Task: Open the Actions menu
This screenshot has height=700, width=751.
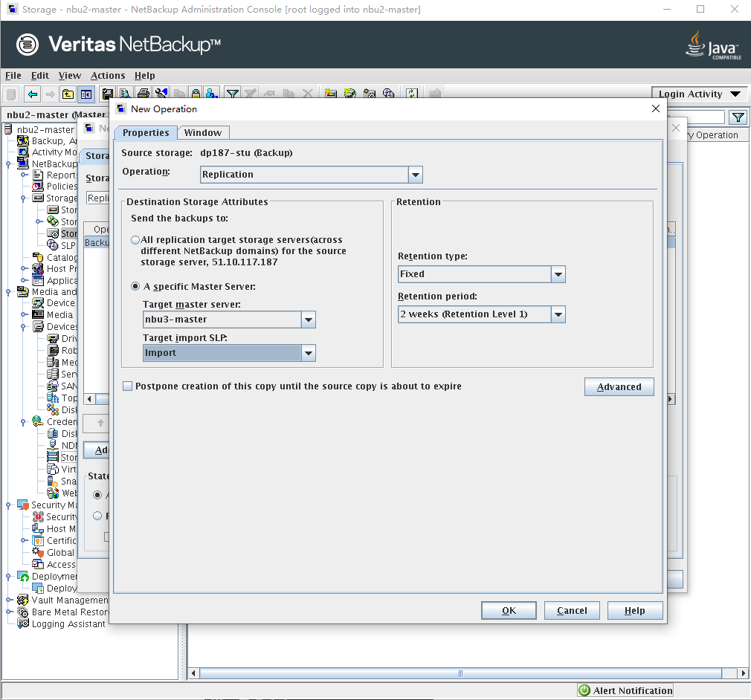Action: pos(108,75)
